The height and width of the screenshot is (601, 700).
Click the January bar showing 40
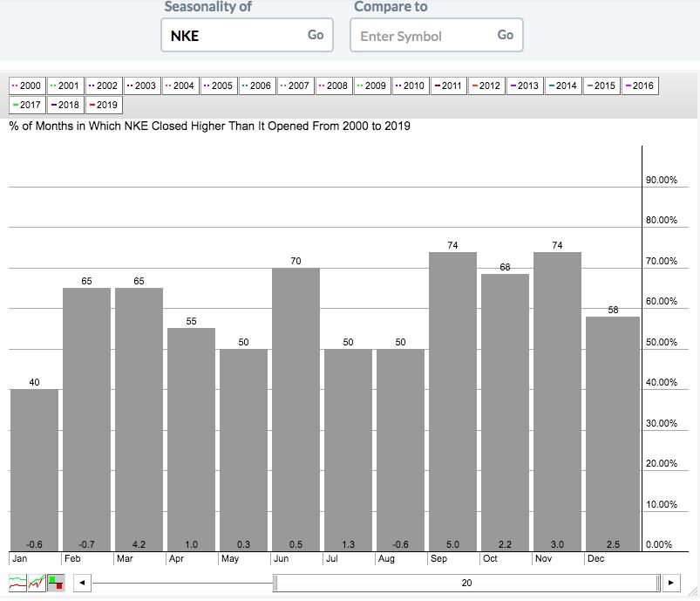click(x=34, y=470)
